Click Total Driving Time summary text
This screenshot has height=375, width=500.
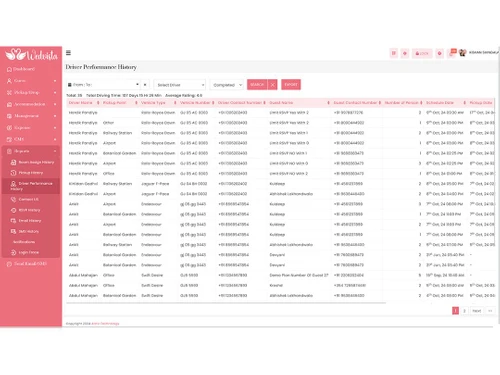(x=124, y=95)
